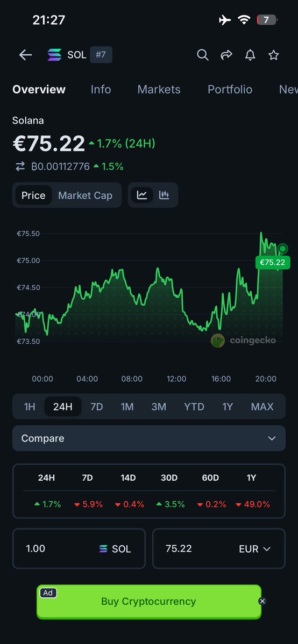The height and width of the screenshot is (644, 298).
Task: Tap the Buy Cryptocurrency ad banner
Action: (x=149, y=602)
